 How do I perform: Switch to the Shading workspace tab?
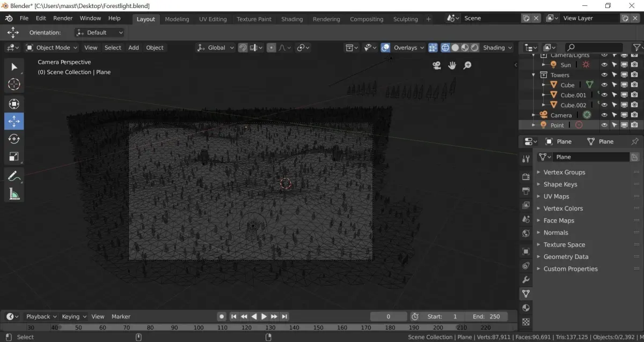tap(292, 19)
